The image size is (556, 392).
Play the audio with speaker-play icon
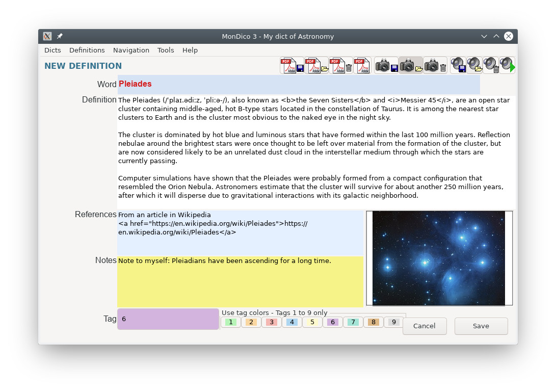tap(508, 66)
